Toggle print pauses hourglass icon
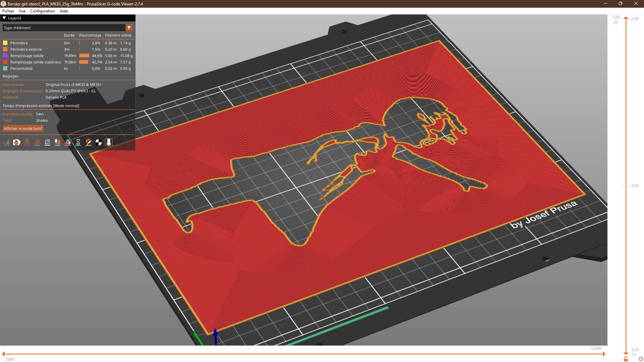 coord(78,142)
